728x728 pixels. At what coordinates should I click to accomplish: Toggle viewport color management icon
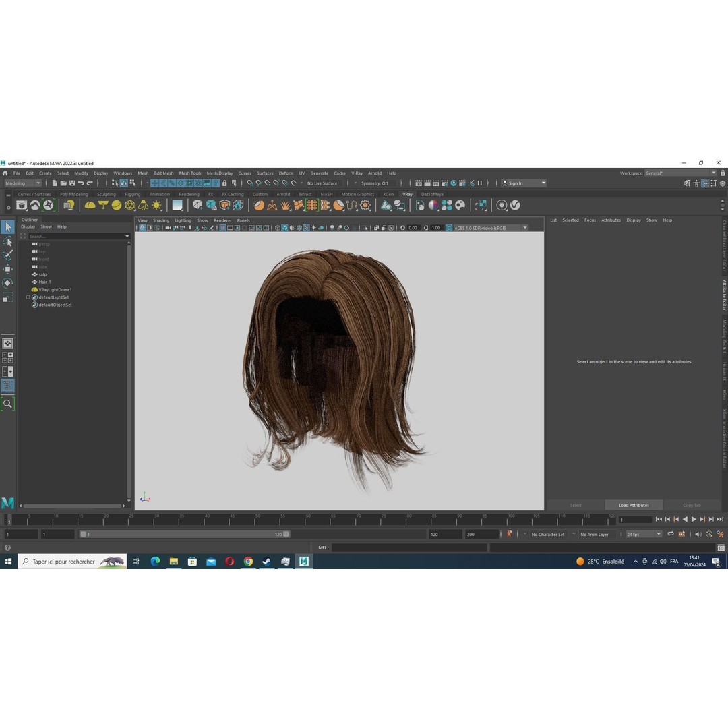pyautogui.click(x=449, y=228)
